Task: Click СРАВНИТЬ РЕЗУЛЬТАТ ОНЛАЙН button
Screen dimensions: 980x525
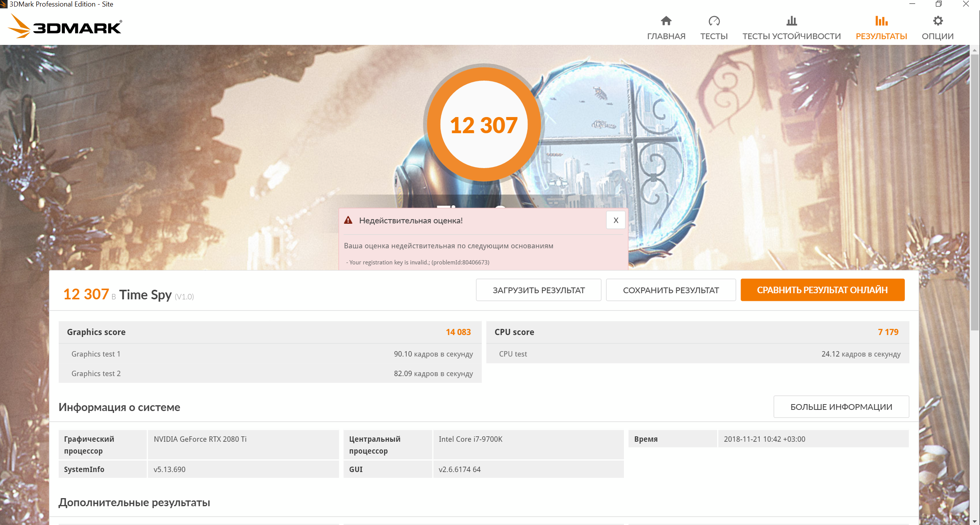Action: (822, 290)
